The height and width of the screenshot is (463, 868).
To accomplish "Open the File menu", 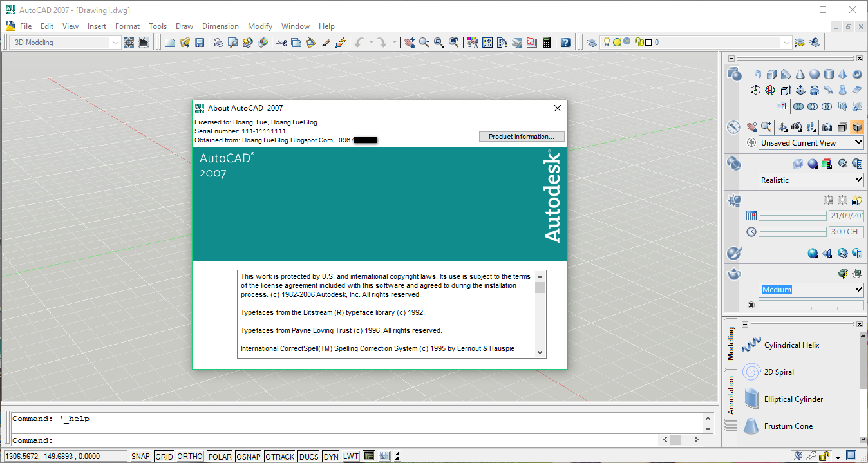I will (26, 26).
